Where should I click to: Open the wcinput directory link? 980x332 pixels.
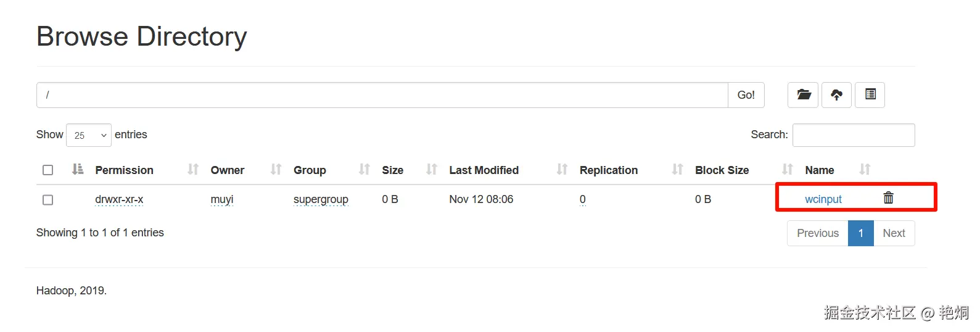pos(823,199)
